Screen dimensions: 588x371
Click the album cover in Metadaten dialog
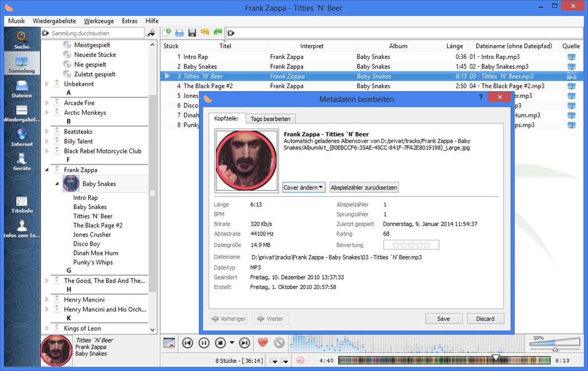pos(246,161)
